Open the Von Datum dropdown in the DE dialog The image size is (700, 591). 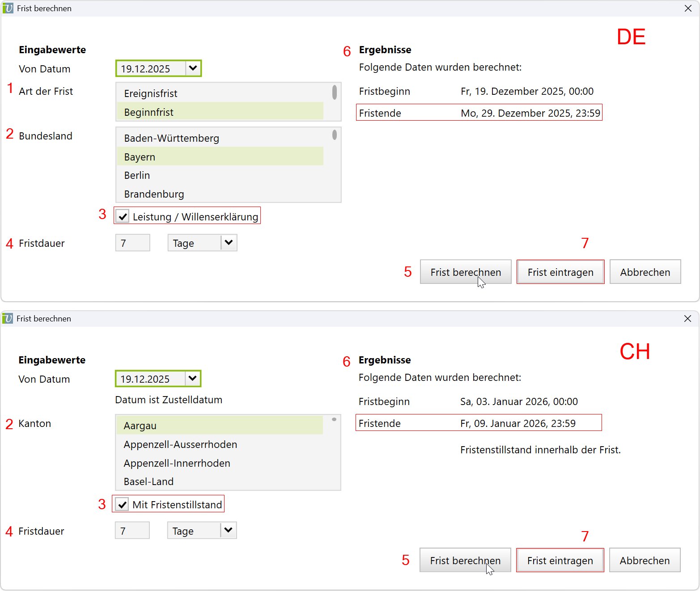193,68
